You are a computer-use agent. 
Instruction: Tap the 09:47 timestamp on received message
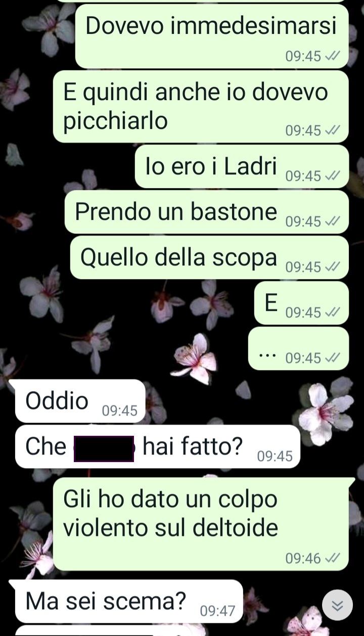[x=218, y=611]
